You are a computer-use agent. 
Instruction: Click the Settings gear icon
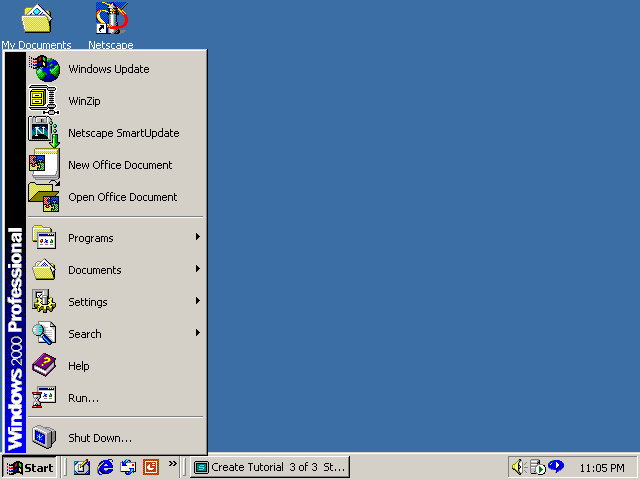click(44, 301)
